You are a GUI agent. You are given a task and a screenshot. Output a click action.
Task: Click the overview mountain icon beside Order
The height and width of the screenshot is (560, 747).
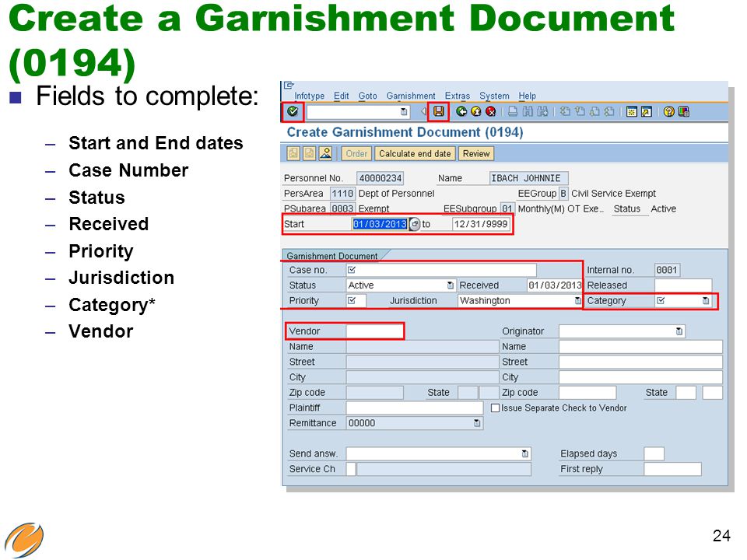[x=326, y=153]
